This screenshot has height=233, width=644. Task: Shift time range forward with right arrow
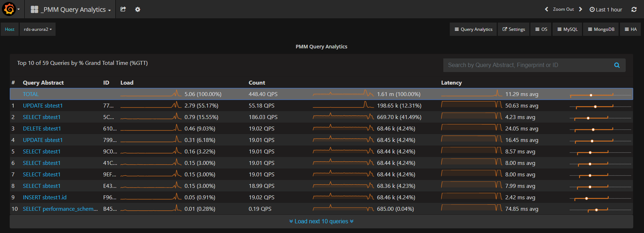[x=581, y=9]
